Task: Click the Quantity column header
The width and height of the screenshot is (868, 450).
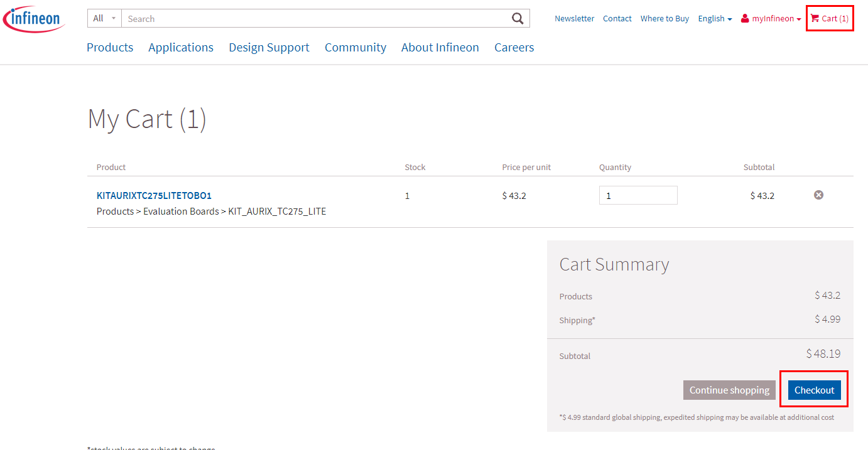Action: click(615, 168)
